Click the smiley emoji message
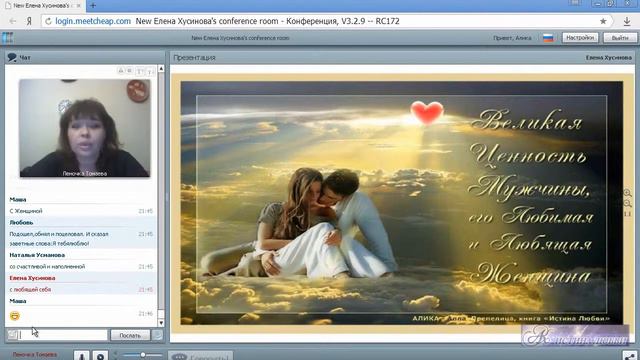 click(14, 316)
